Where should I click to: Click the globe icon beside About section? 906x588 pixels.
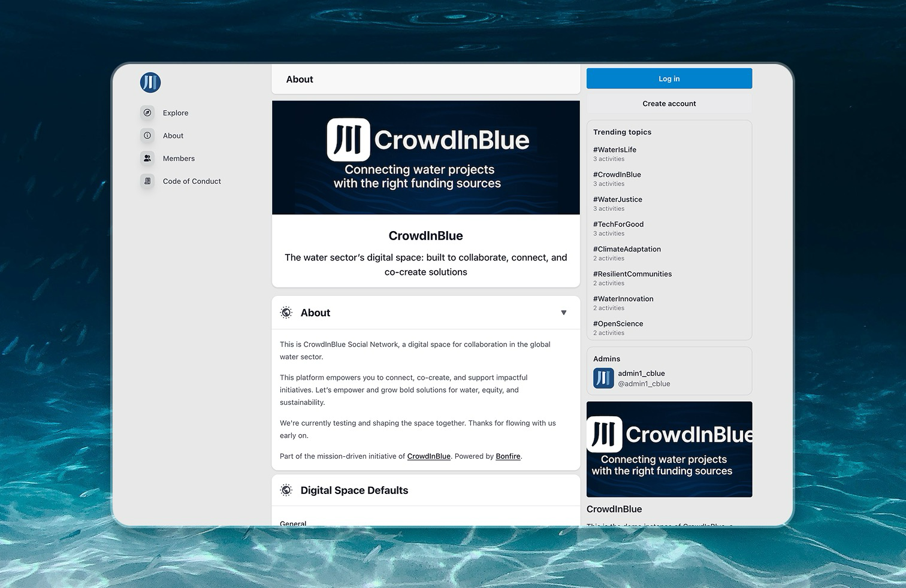click(286, 313)
